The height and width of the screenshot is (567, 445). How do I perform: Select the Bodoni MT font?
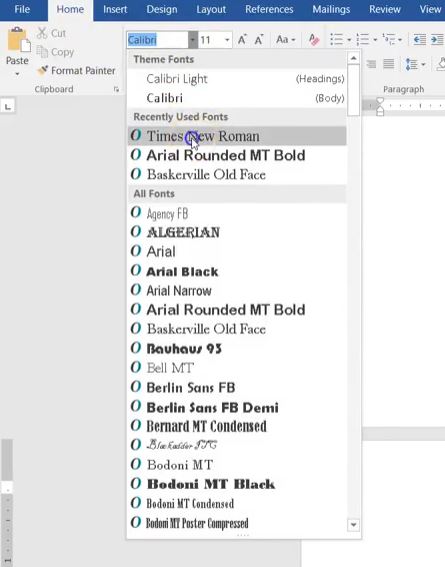click(x=237, y=465)
